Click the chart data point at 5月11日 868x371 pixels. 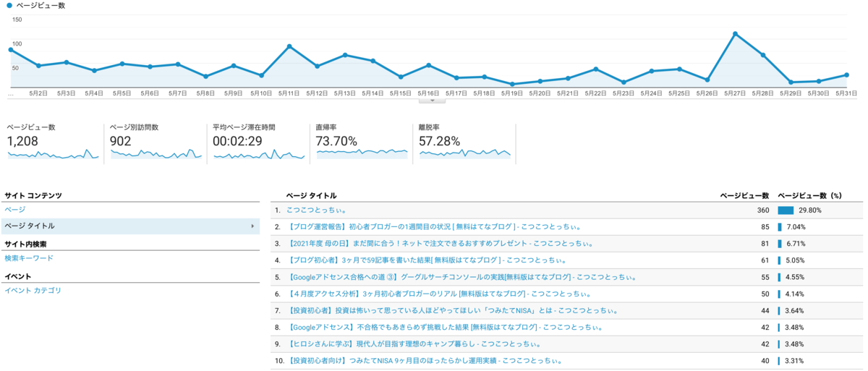coord(289,46)
